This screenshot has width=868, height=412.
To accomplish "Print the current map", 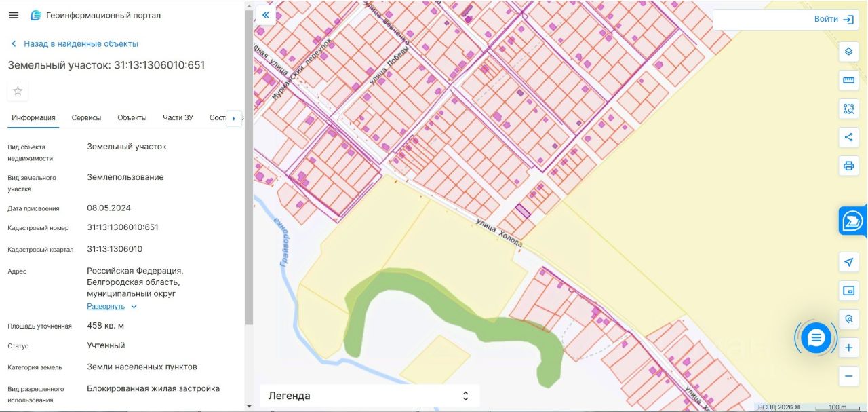I will 848,166.
